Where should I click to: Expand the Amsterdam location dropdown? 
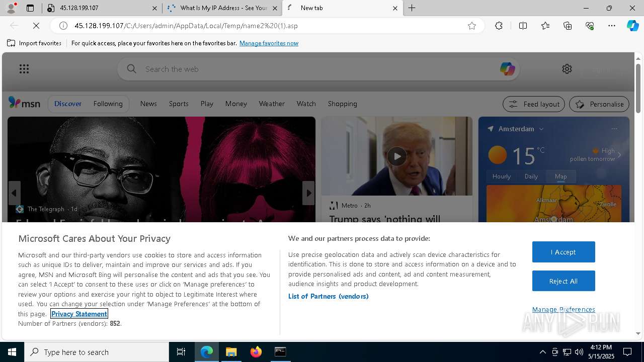(x=541, y=129)
